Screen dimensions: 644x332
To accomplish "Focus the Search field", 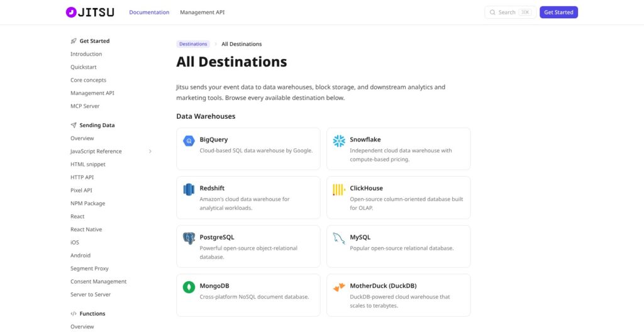I will (x=510, y=13).
